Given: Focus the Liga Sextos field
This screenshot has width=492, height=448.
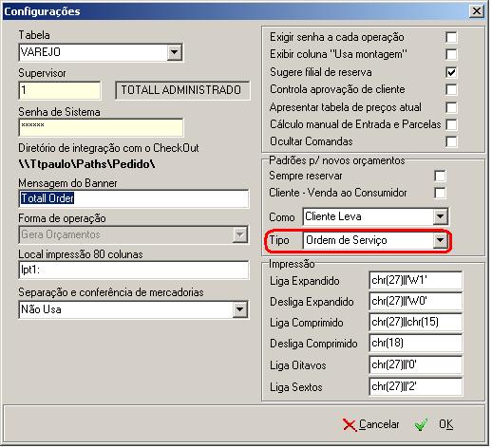Looking at the screenshot, I should [x=415, y=386].
